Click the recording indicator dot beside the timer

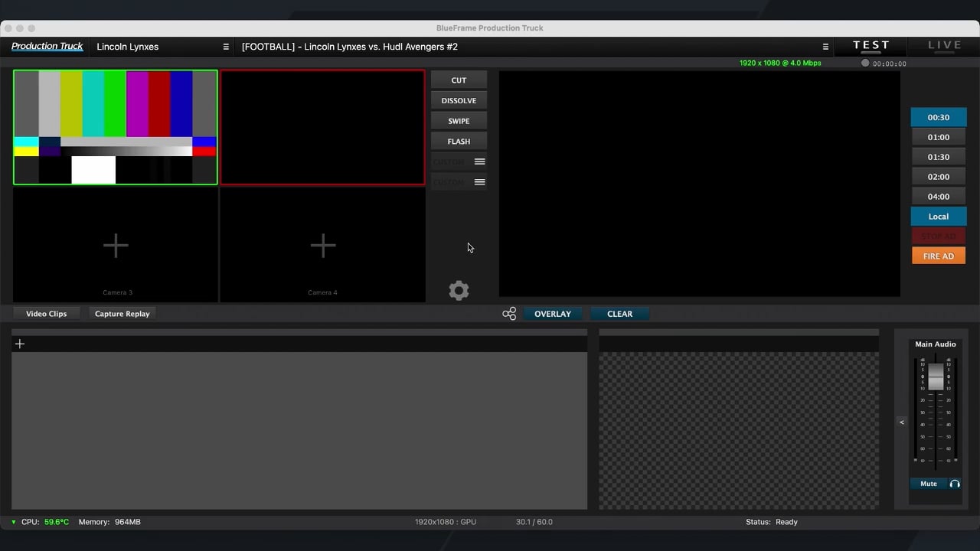click(x=865, y=64)
